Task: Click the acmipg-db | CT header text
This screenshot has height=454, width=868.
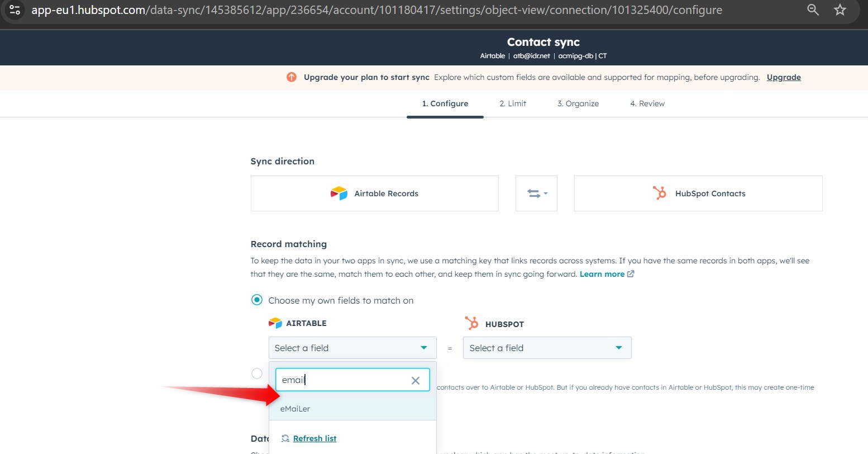Action: (583, 56)
